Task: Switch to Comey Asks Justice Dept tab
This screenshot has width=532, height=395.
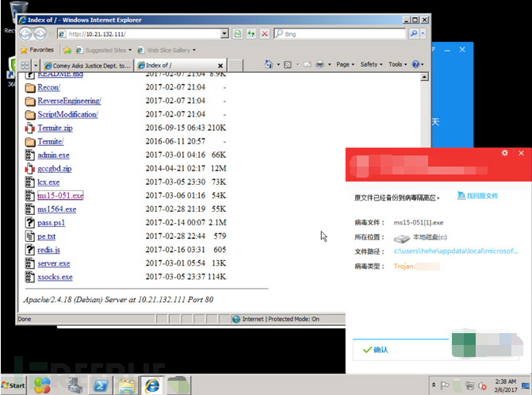Action: [87, 66]
